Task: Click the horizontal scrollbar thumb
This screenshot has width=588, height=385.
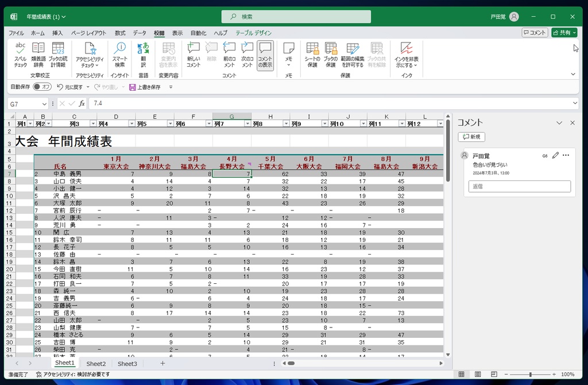Action: [x=291, y=363]
